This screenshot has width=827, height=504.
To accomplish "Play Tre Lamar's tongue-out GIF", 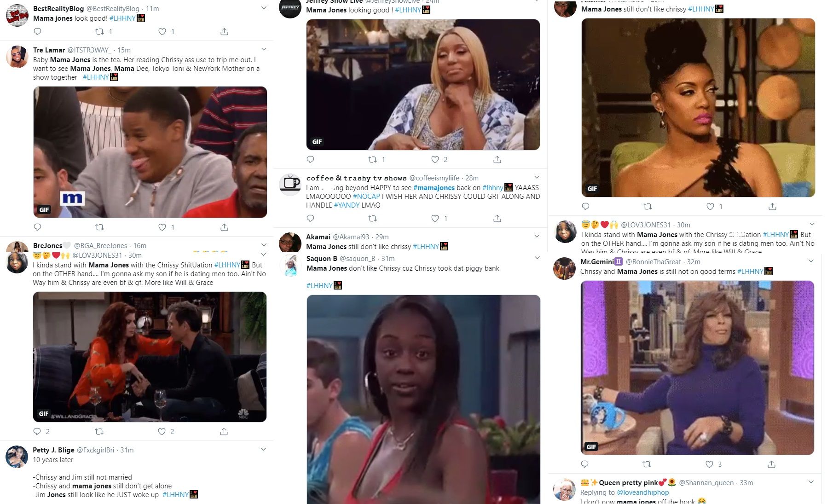I will [x=150, y=152].
